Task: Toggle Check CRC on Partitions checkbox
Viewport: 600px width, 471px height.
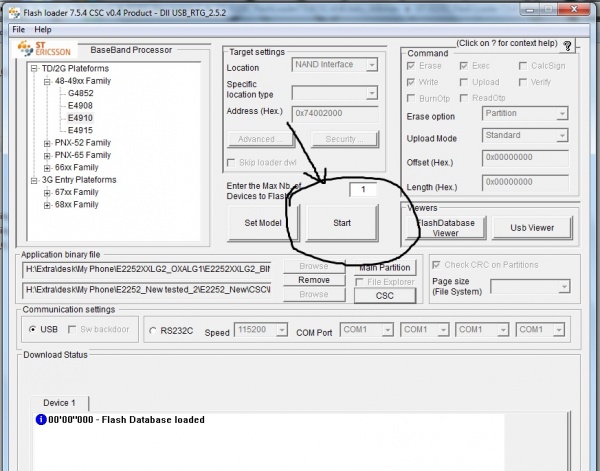Action: tap(436, 265)
